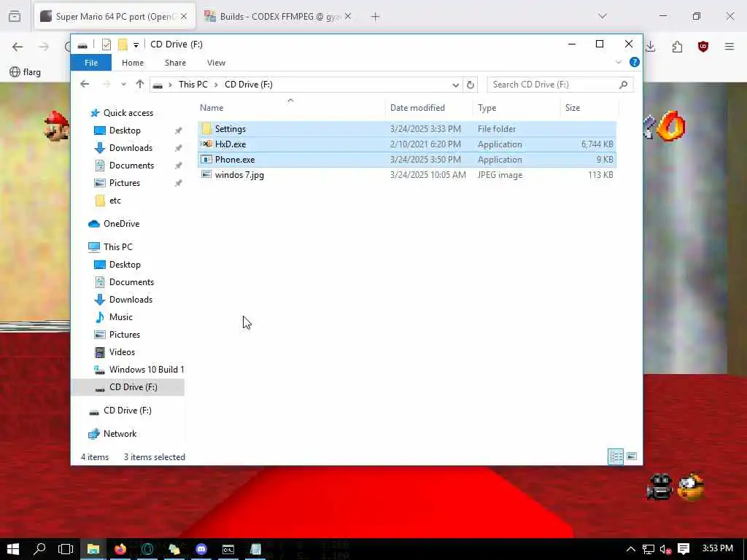Click This PC in the address bar

point(193,85)
